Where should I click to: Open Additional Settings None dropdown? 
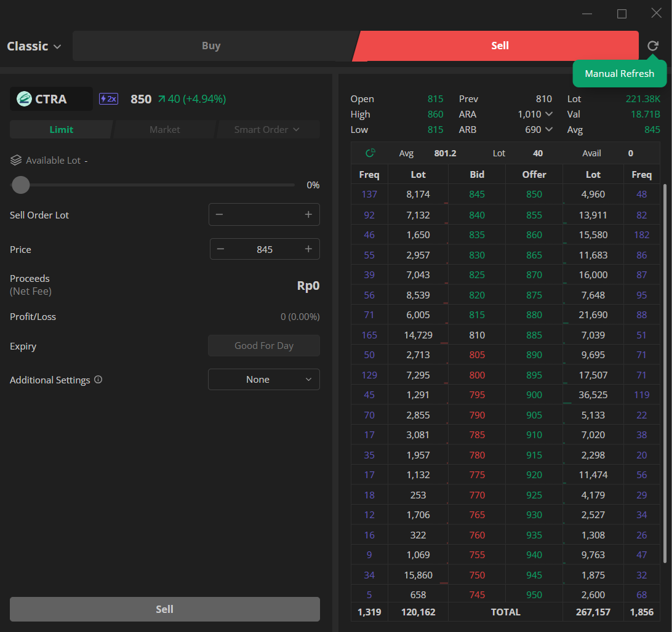(263, 380)
